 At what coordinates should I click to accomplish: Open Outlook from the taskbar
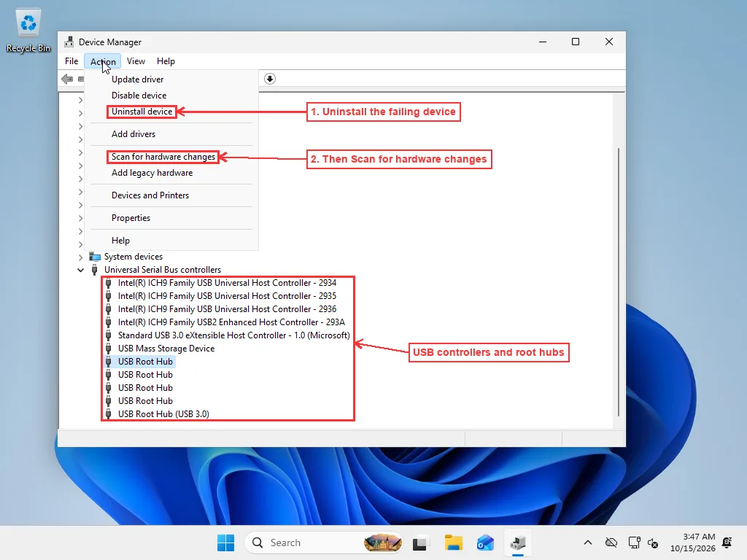point(485,542)
